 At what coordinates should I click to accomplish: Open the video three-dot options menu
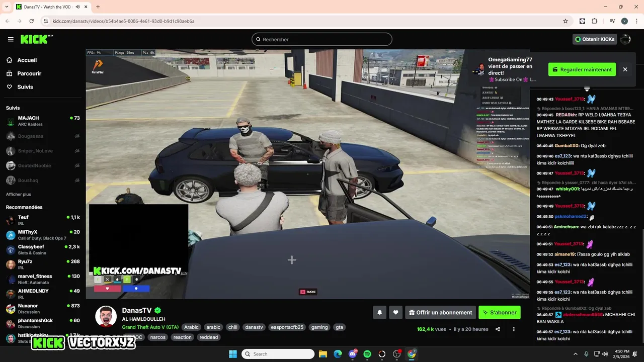(514, 329)
